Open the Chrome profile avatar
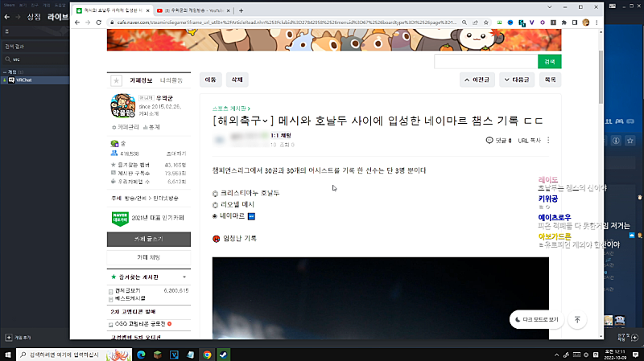 pyautogui.click(x=586, y=23)
